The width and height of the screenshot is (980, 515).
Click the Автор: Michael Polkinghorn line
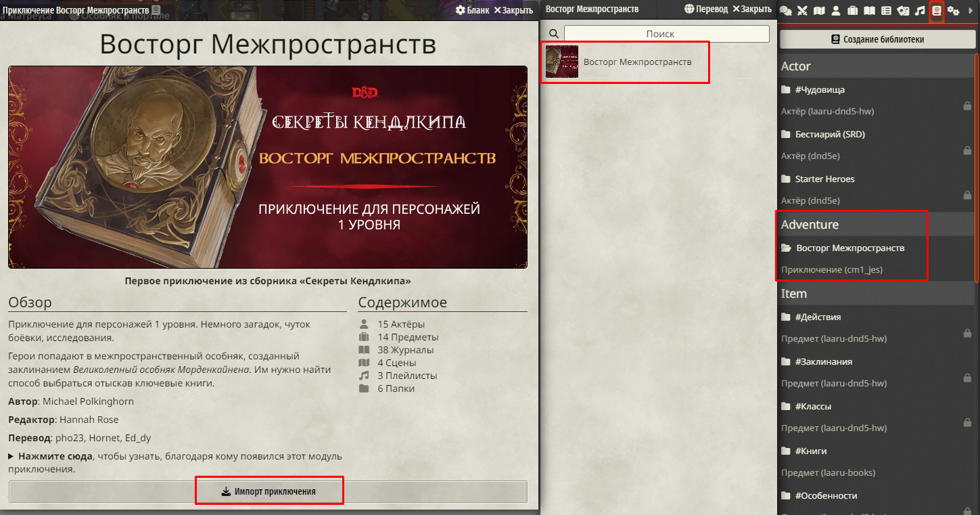[71, 401]
